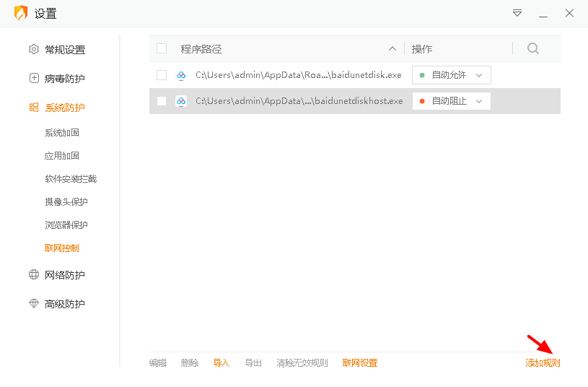Open the 自动允许 action dropdown
The height and width of the screenshot is (387, 588).
[x=451, y=75]
